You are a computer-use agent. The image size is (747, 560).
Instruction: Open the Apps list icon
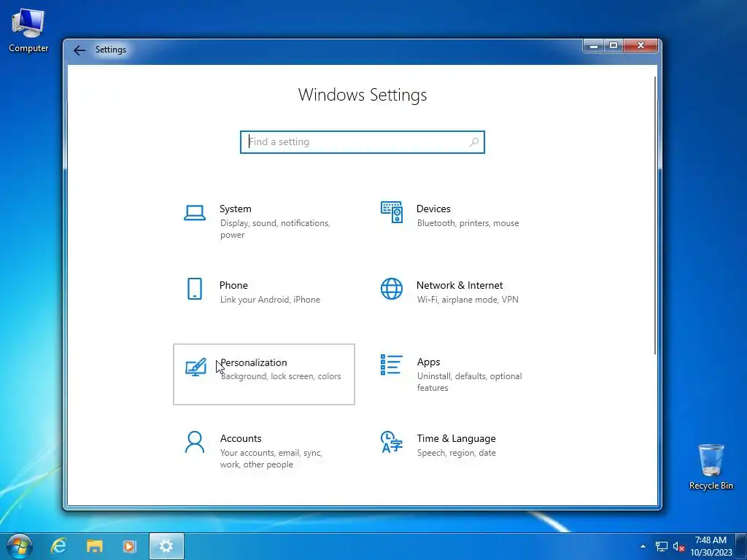392,365
